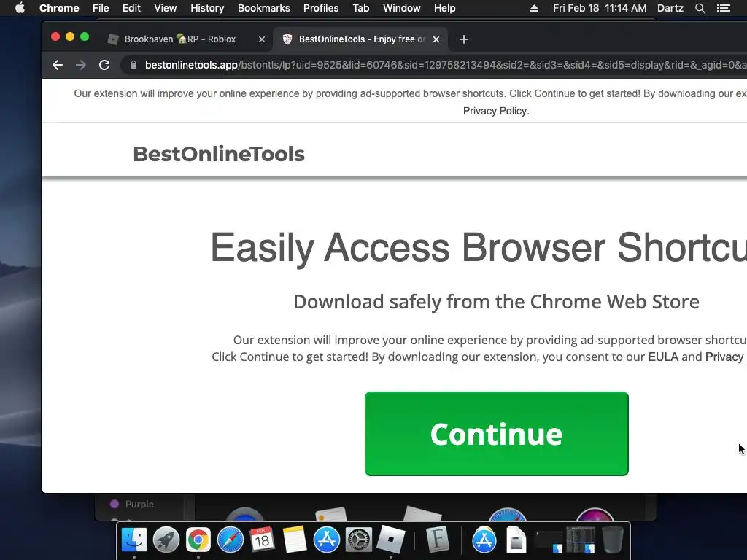Open a new tab with plus icon
Viewport: 747px width, 560px height.
point(463,39)
